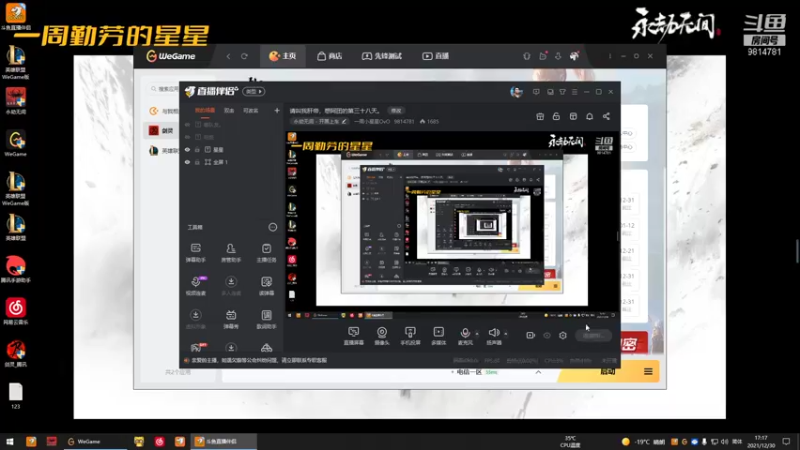Open the 读弹幕 tool icon
This screenshot has height=450, width=800.
266,286
